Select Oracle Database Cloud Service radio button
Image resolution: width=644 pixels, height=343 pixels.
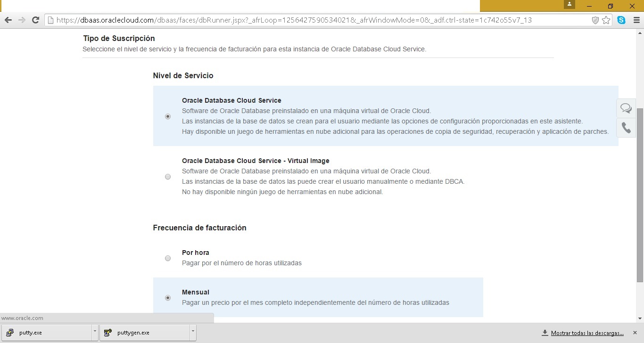pyautogui.click(x=168, y=116)
